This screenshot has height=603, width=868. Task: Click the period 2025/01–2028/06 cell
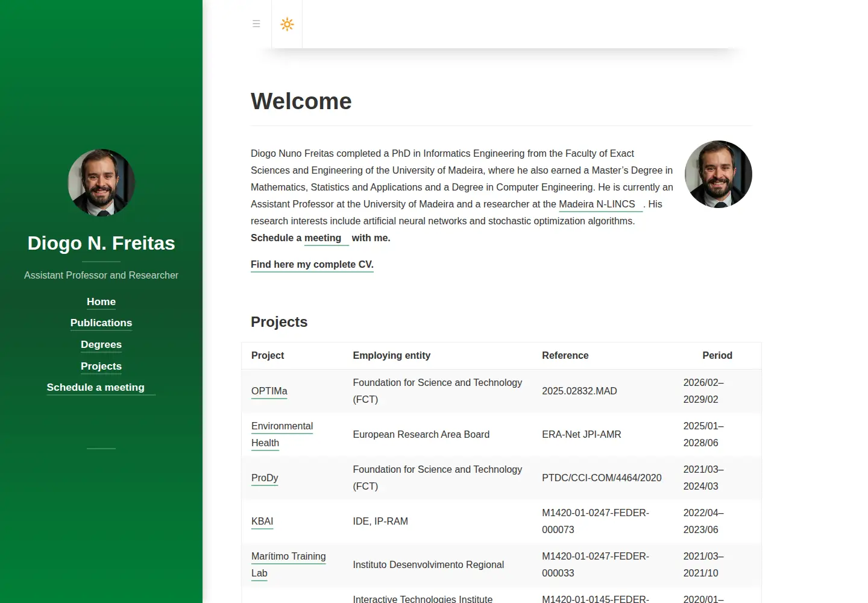point(703,434)
